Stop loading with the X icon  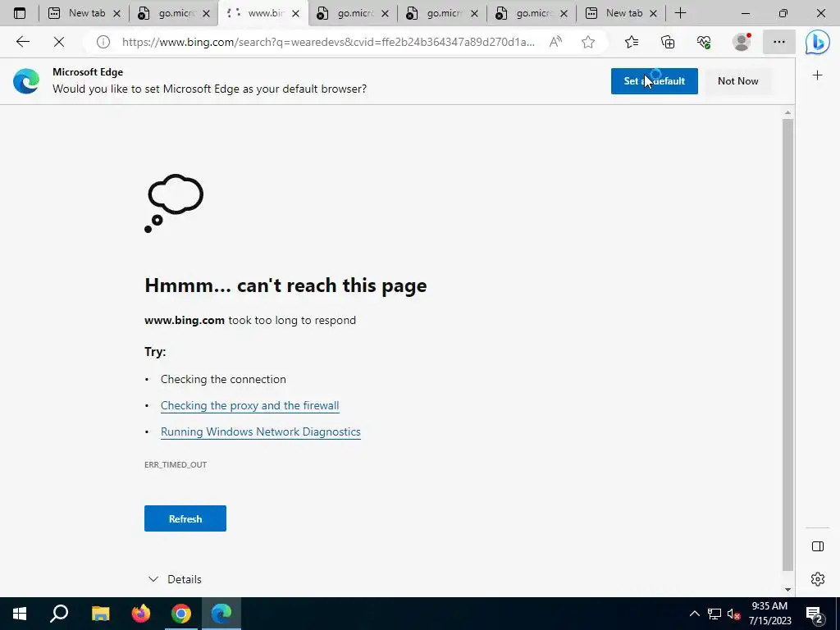point(59,42)
